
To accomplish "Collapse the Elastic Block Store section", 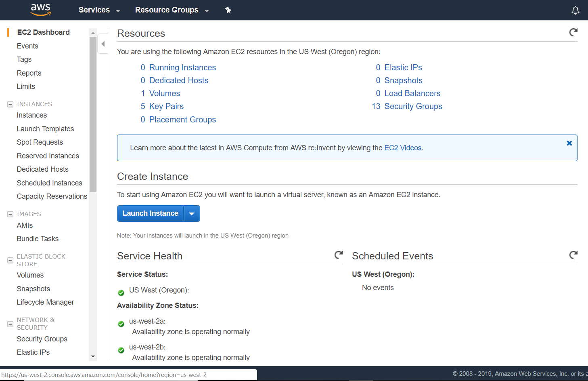I will point(10,260).
